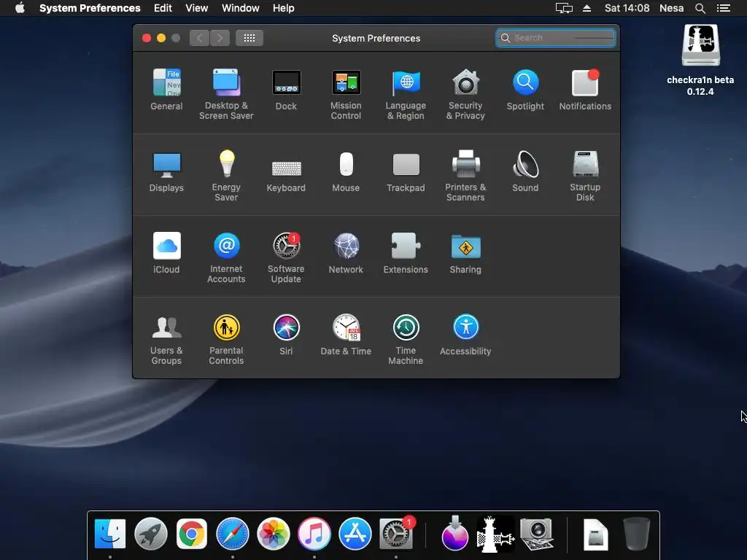Open Internet Accounts preferences

tap(226, 258)
